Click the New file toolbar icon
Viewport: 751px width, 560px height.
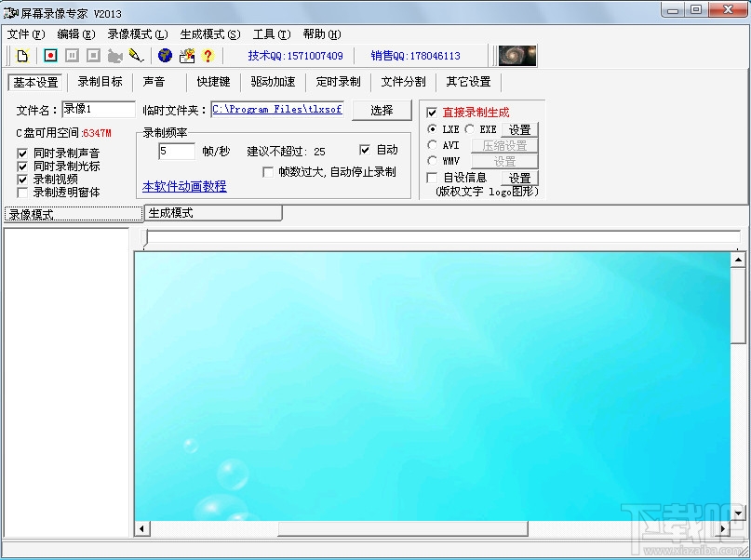click(22, 56)
